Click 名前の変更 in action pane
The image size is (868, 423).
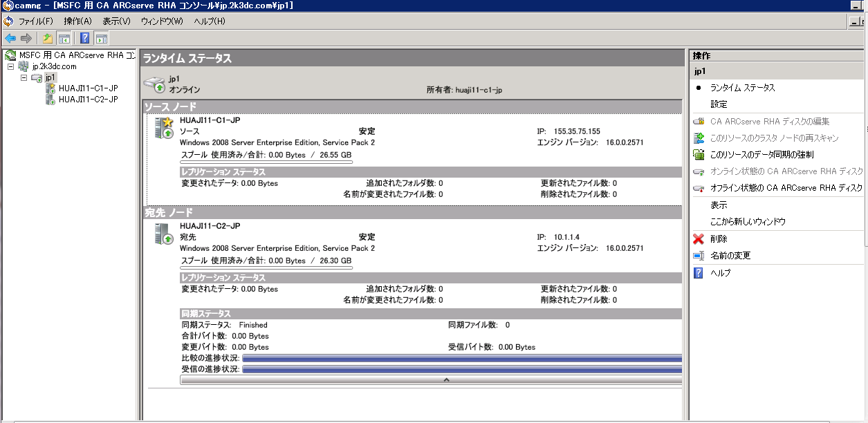click(x=730, y=256)
